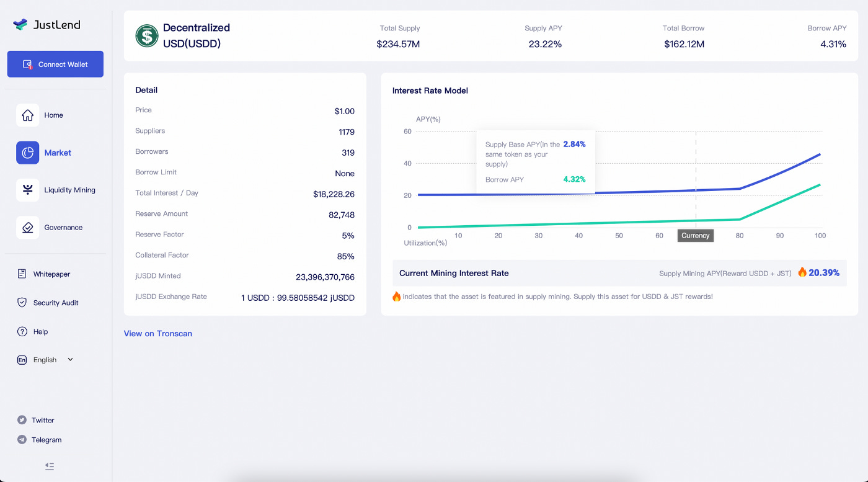The image size is (868, 482).
Task: Click the jUSDD Exchange Rate value
Action: coord(298,298)
